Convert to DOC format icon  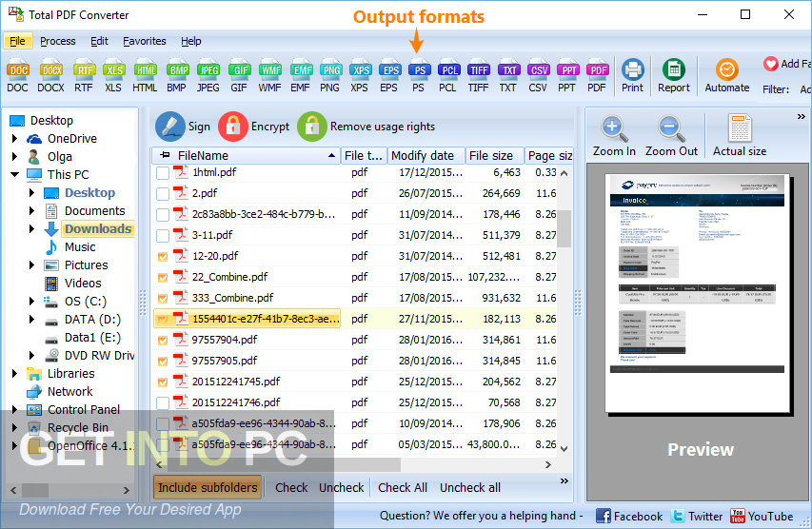[17, 77]
